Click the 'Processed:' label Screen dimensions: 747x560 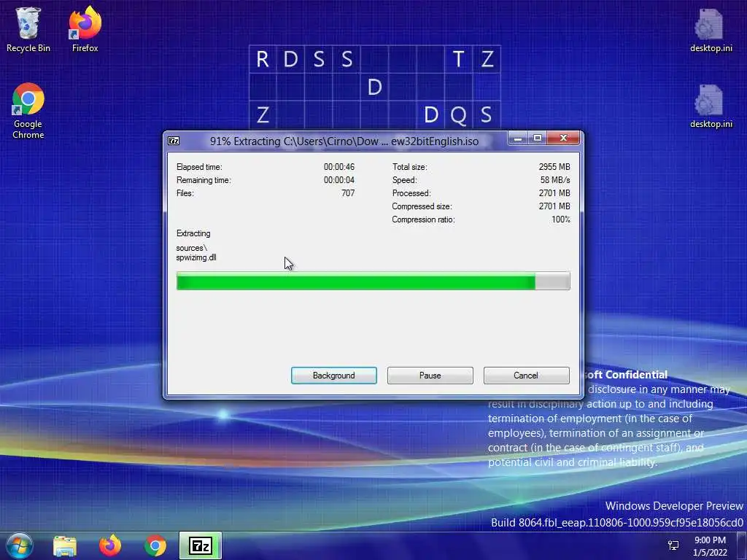click(x=411, y=193)
